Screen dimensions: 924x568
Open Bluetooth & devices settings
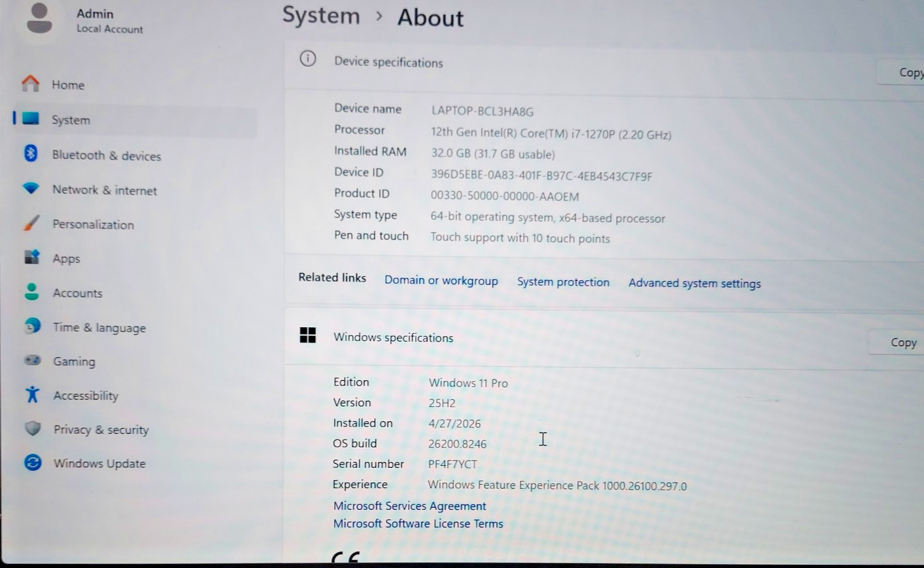point(107,156)
